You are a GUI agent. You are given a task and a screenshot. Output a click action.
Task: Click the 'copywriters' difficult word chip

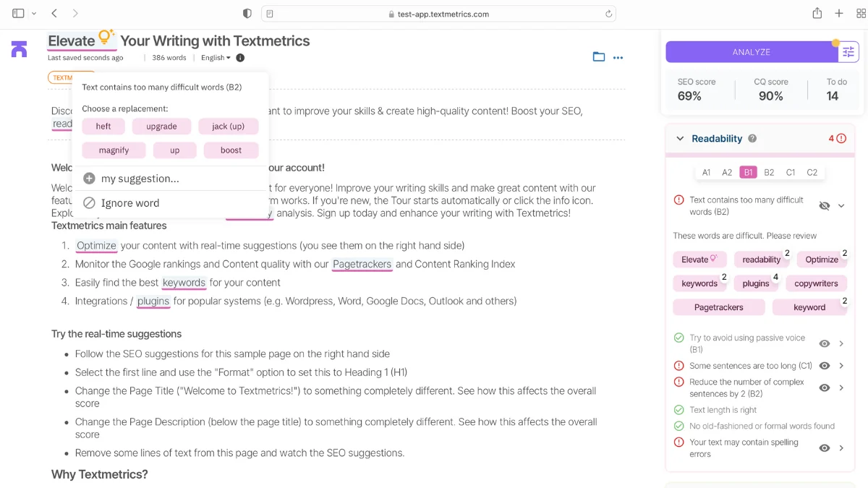click(x=816, y=283)
